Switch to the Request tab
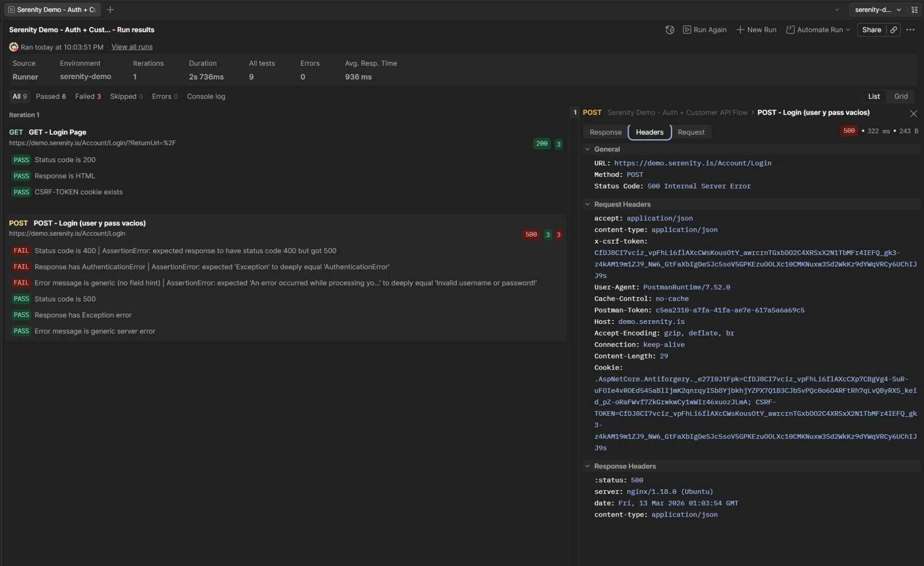 pos(691,132)
